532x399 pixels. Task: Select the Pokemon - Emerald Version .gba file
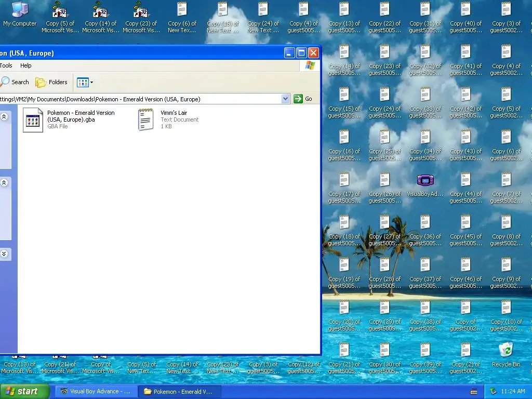(x=70, y=119)
